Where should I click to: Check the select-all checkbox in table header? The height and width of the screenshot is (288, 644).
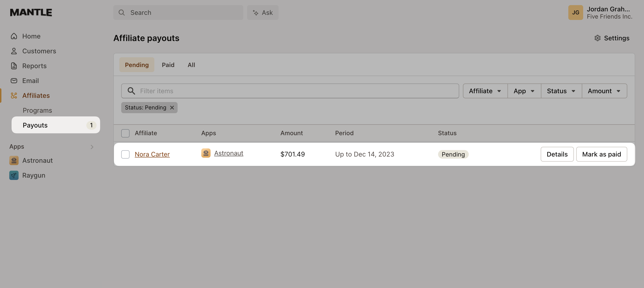click(125, 133)
